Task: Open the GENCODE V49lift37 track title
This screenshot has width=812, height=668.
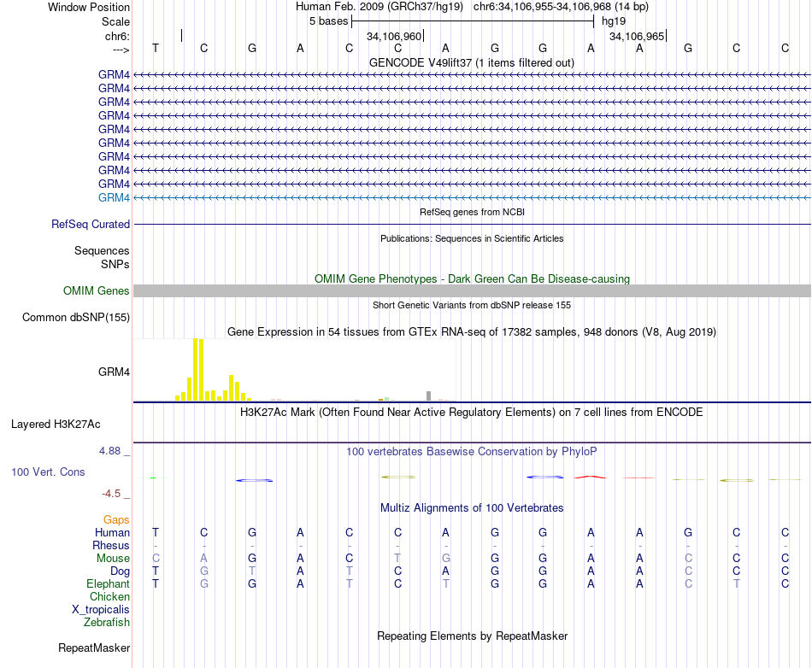Action: pos(472,62)
